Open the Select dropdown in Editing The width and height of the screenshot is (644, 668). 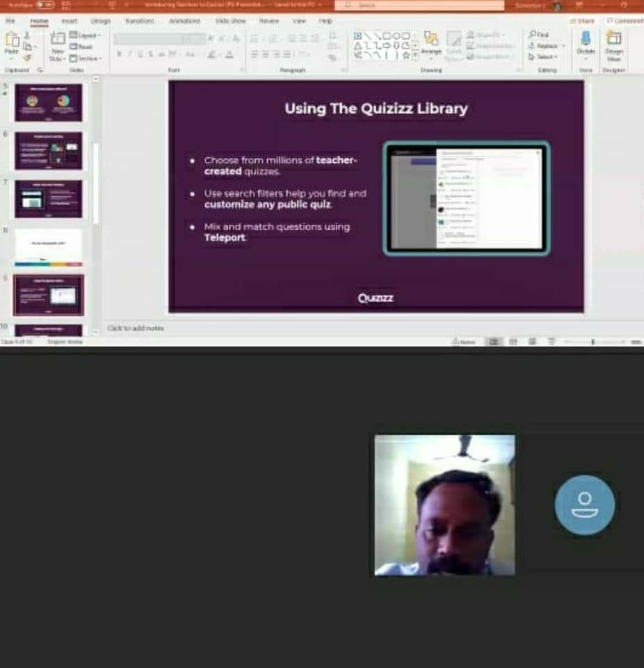pos(542,56)
